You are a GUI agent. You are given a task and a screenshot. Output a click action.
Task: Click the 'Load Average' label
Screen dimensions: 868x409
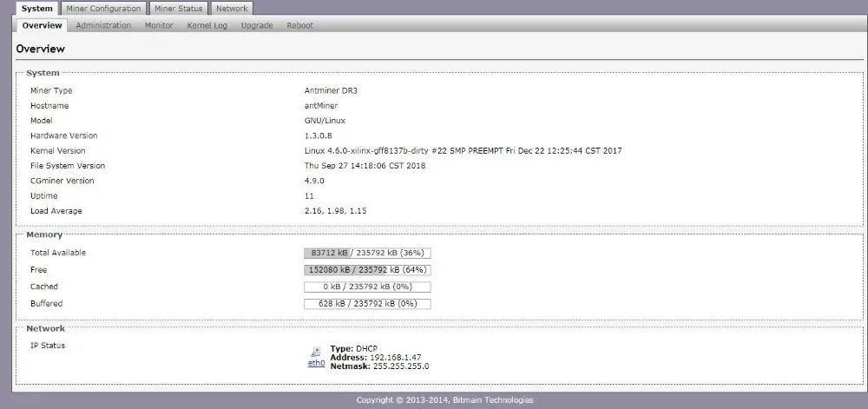click(56, 211)
